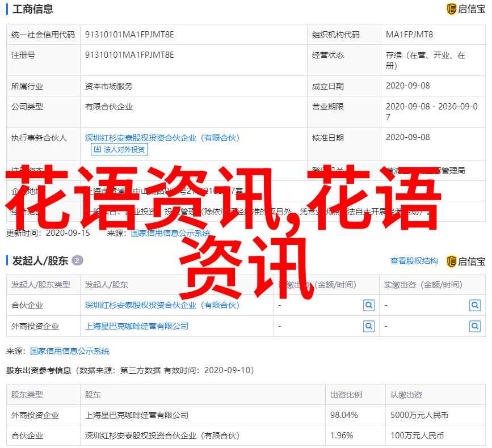Open search icon for 外商投资企业 实缴出资
This screenshot has width=492, height=448.
click(x=475, y=327)
